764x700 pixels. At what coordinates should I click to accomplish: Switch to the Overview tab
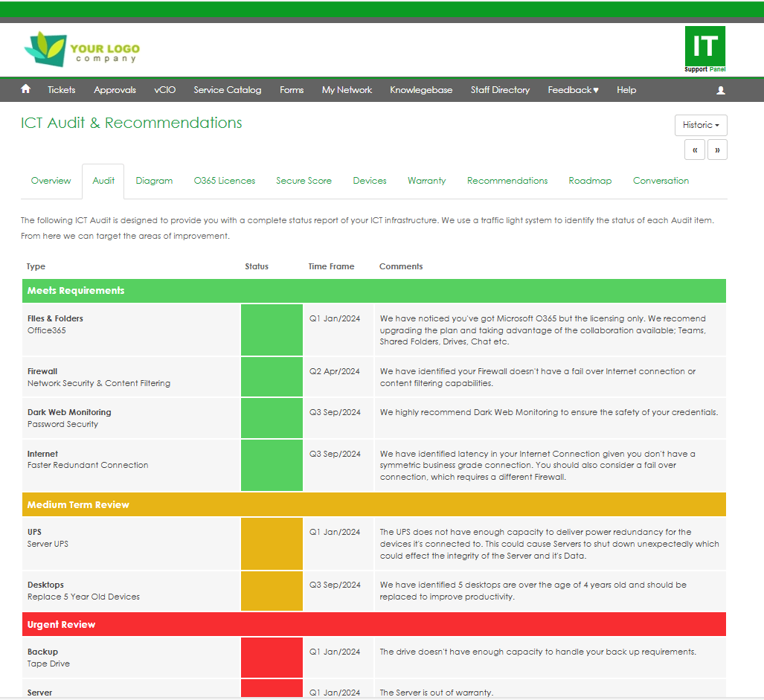[51, 181]
